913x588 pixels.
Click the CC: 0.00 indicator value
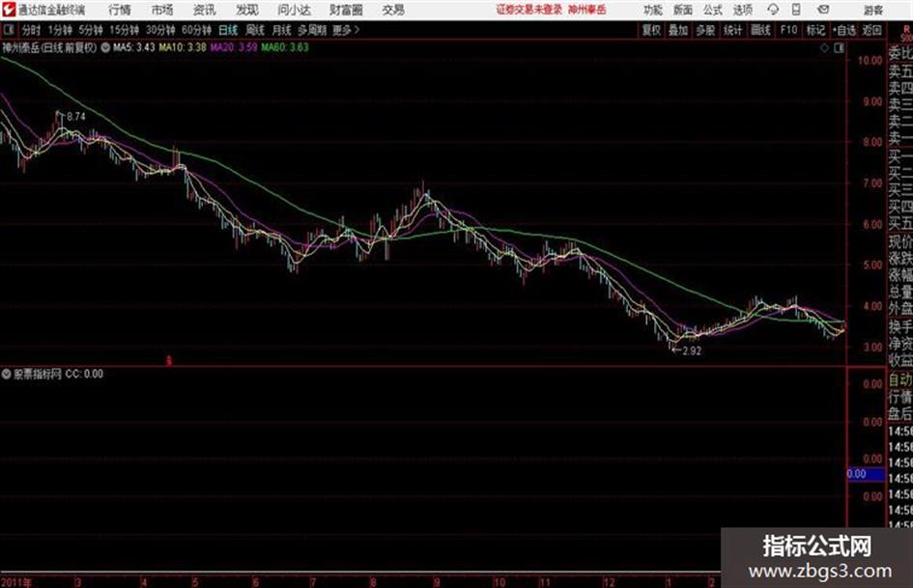coord(84,374)
